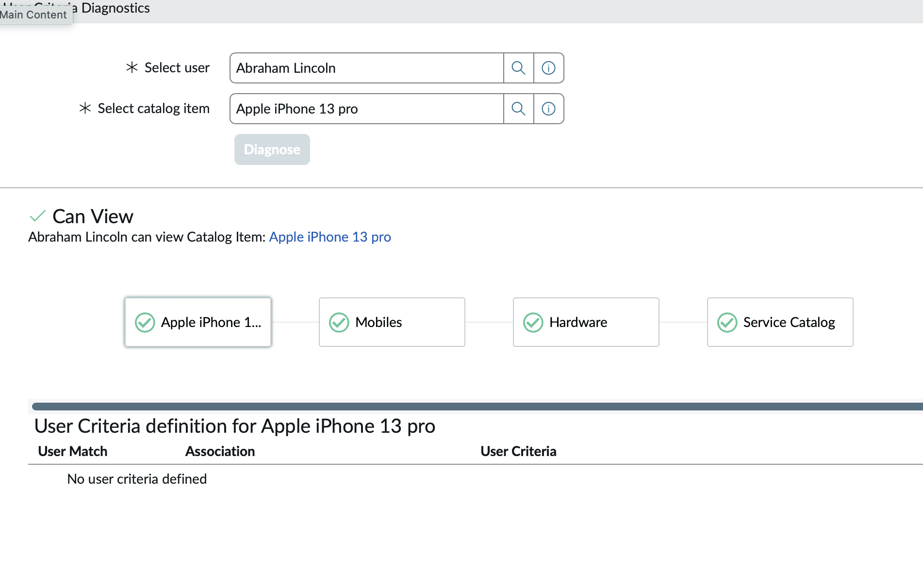
Task: Click the Can View heading
Action: pyautogui.click(x=93, y=216)
